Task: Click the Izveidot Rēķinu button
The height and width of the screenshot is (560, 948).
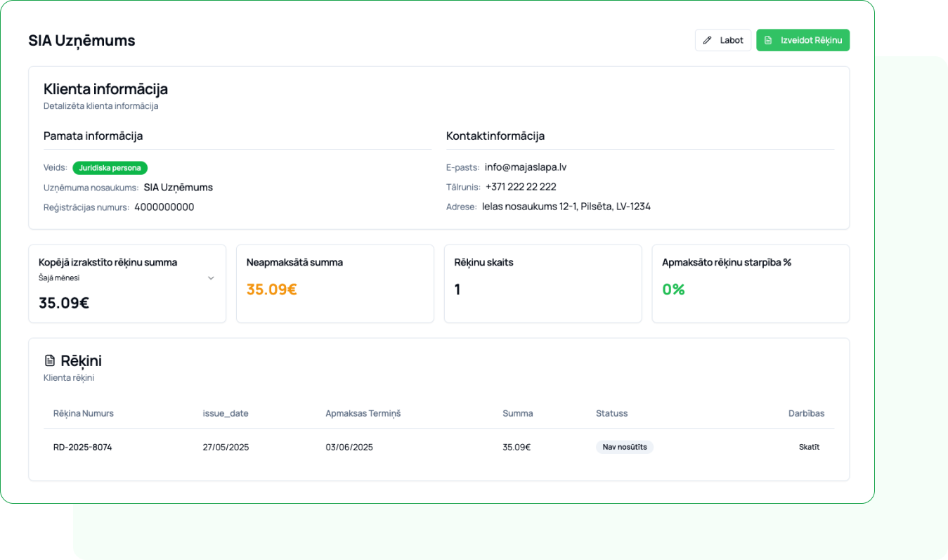Action: coord(803,40)
